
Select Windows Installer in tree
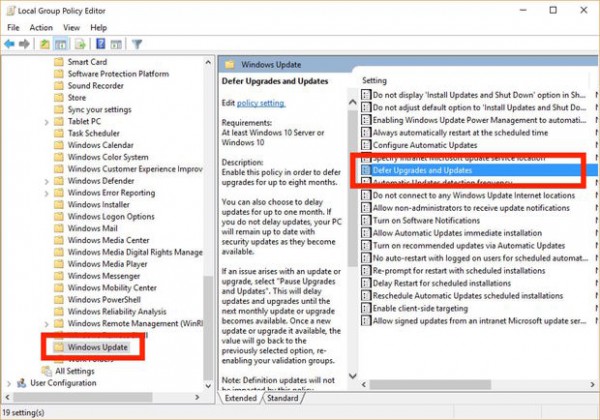[x=99, y=204]
